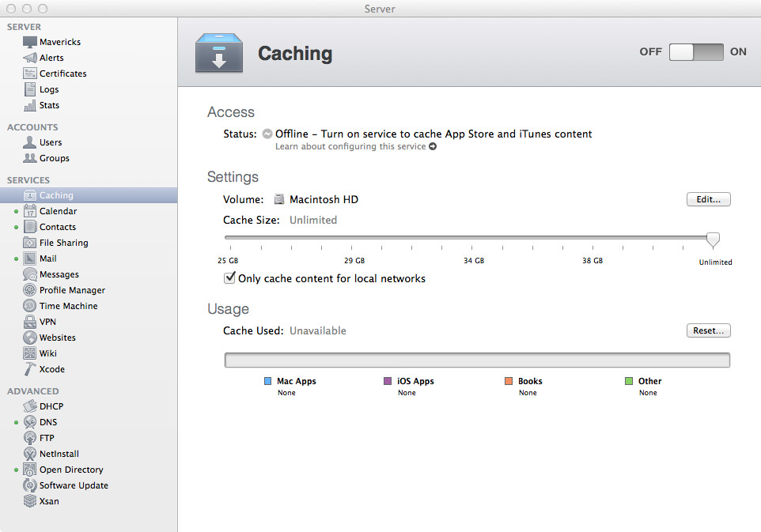Click the Unavailable cache used value

(x=318, y=330)
